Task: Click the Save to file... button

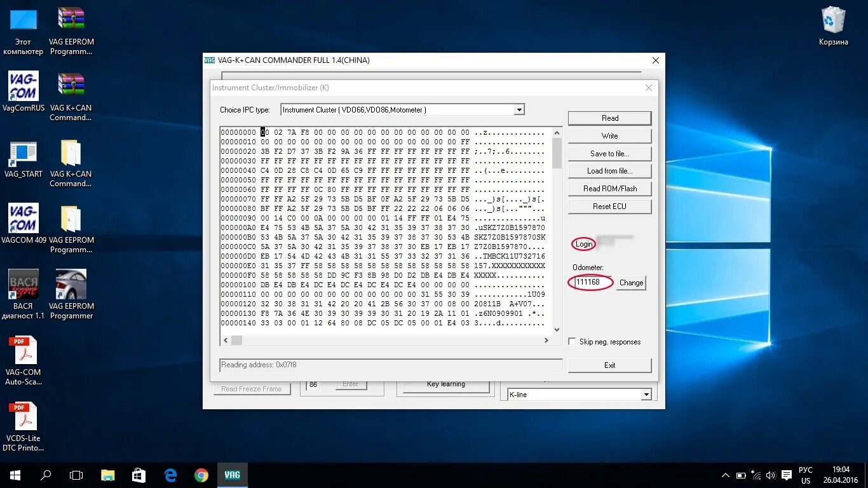Action: [x=609, y=154]
